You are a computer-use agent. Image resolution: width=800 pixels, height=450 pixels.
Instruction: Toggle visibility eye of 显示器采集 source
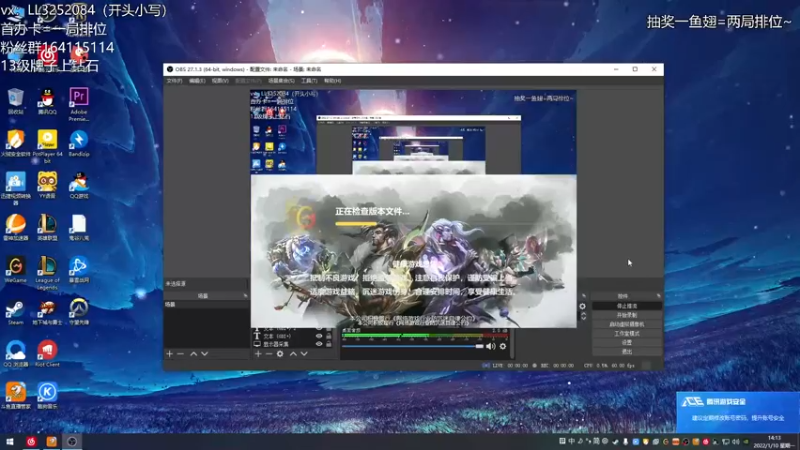(319, 344)
